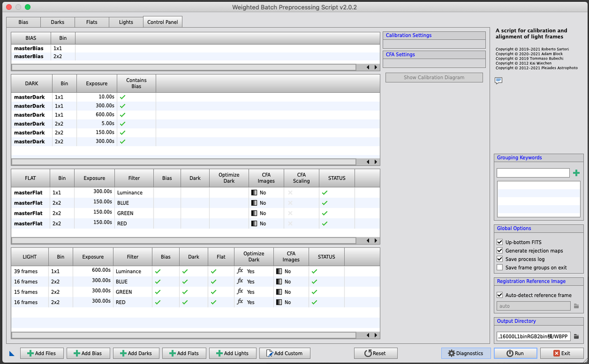589x364 pixels.
Task: Click Contains Bias checkmark for 600.00s dark
Action: click(123, 115)
